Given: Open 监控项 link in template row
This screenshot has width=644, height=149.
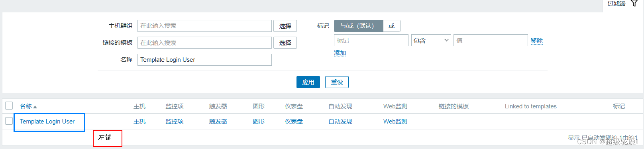Looking at the screenshot, I should click(x=175, y=122).
